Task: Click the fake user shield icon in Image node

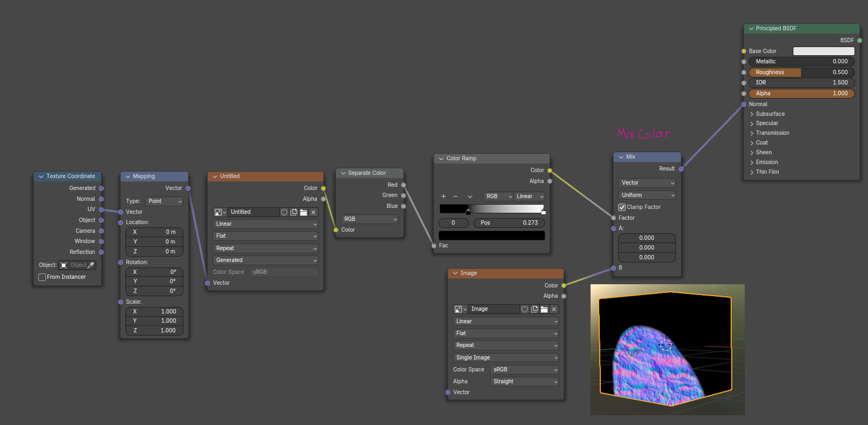Action: click(525, 309)
